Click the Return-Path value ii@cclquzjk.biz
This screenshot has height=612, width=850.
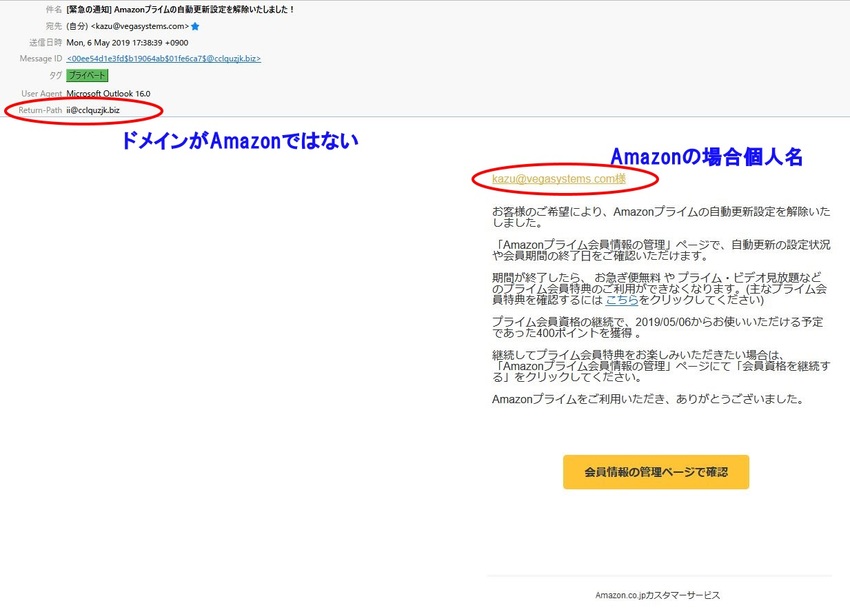point(93,110)
